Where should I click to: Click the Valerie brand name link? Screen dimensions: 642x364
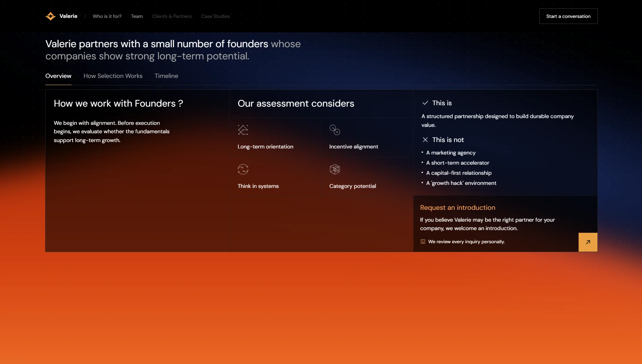pos(69,16)
